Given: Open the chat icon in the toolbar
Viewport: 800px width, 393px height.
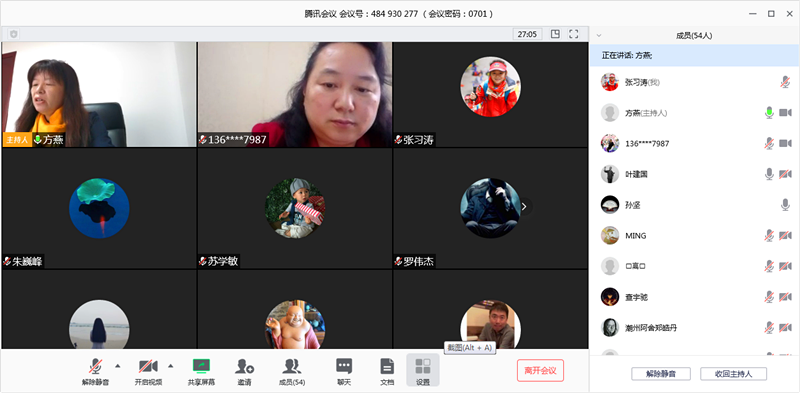Looking at the screenshot, I should [344, 366].
